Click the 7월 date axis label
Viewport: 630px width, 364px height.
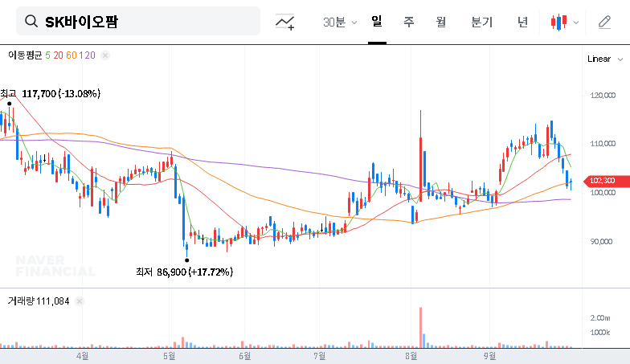[x=320, y=355]
